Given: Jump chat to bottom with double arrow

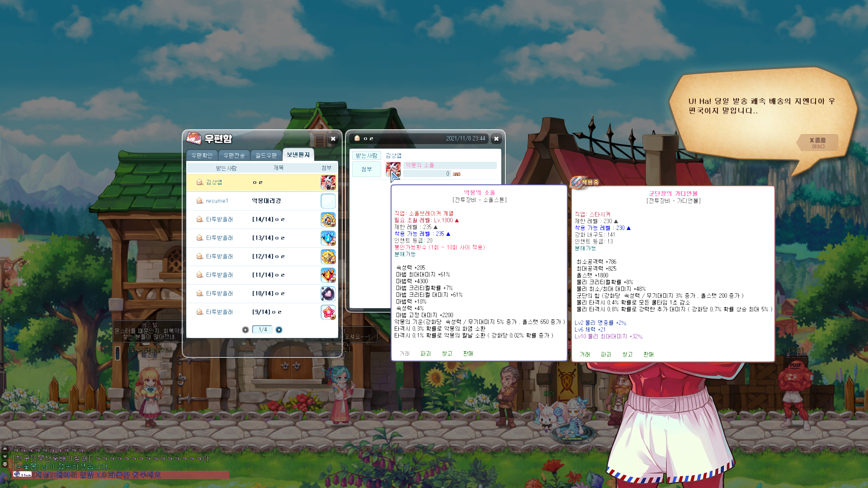Looking at the screenshot, I should coord(5,464).
